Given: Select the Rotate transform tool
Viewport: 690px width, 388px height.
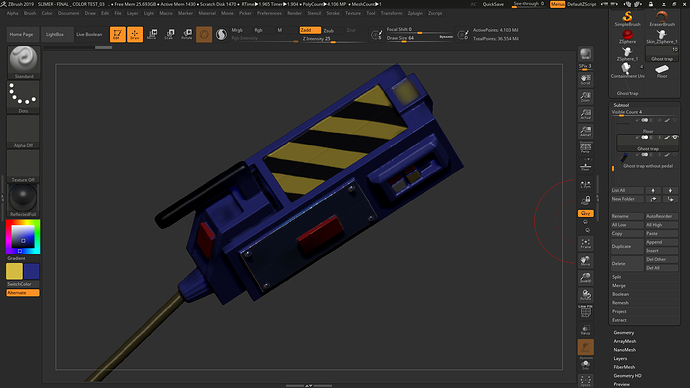Looking at the screenshot, I should pos(187,34).
